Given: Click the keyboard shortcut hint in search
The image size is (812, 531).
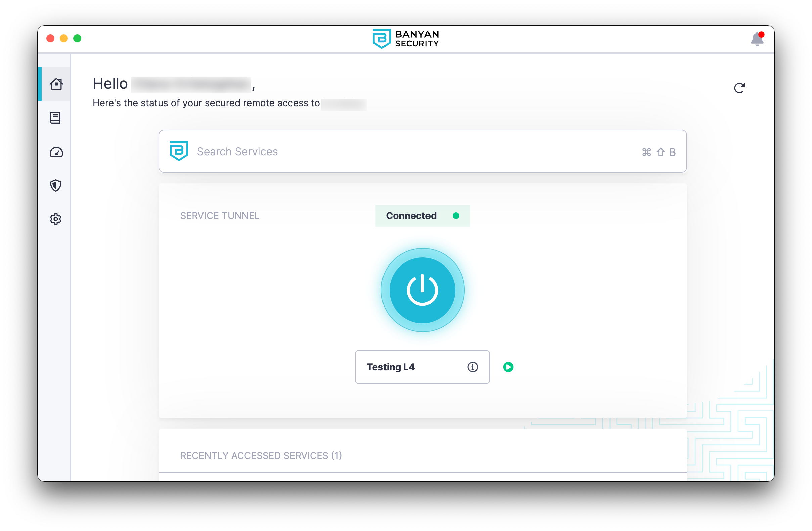Looking at the screenshot, I should (659, 152).
